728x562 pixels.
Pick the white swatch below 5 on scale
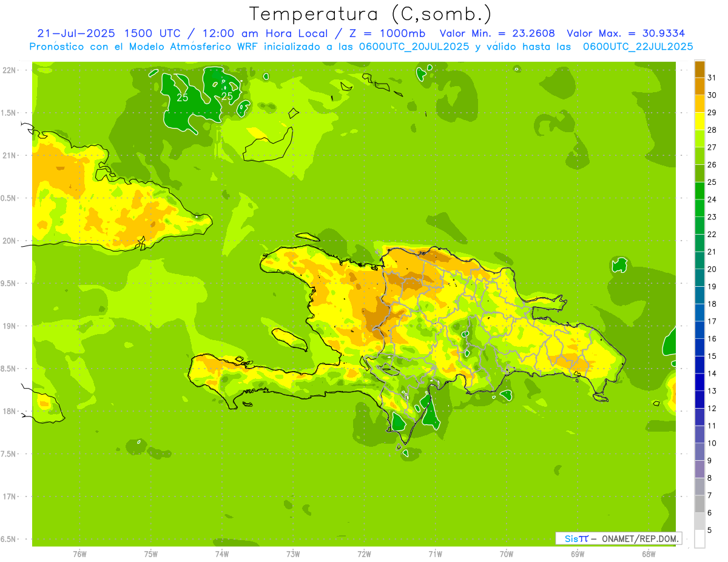[x=699, y=539]
